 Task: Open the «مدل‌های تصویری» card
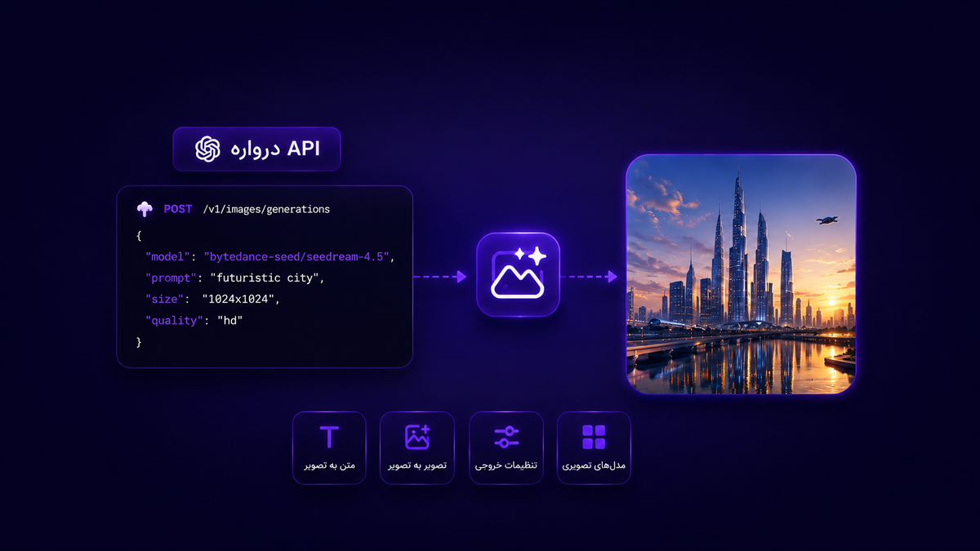[594, 448]
